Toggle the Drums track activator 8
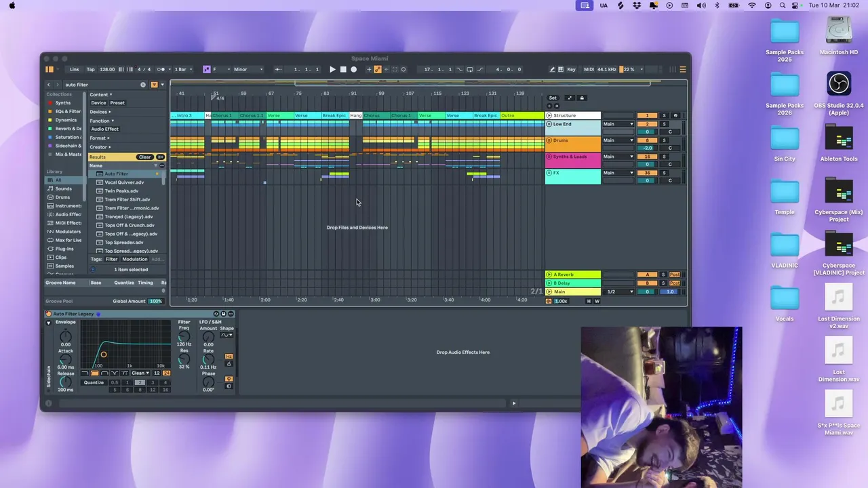868x488 pixels. [647, 140]
